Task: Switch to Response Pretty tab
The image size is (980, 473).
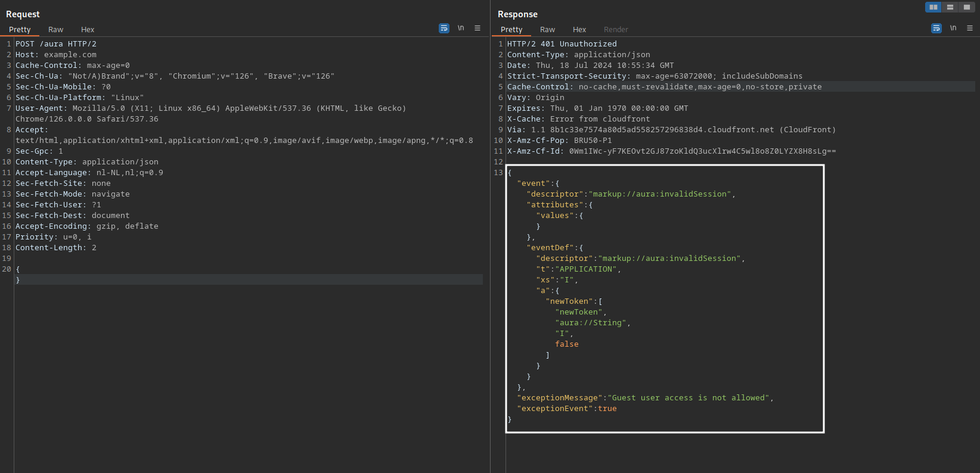Action: point(511,30)
